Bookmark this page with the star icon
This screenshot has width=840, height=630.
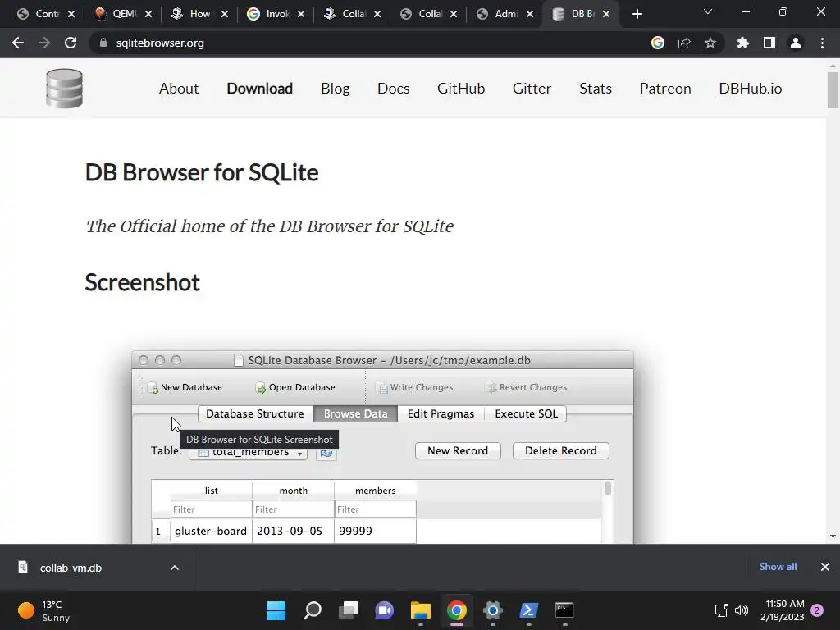click(710, 43)
